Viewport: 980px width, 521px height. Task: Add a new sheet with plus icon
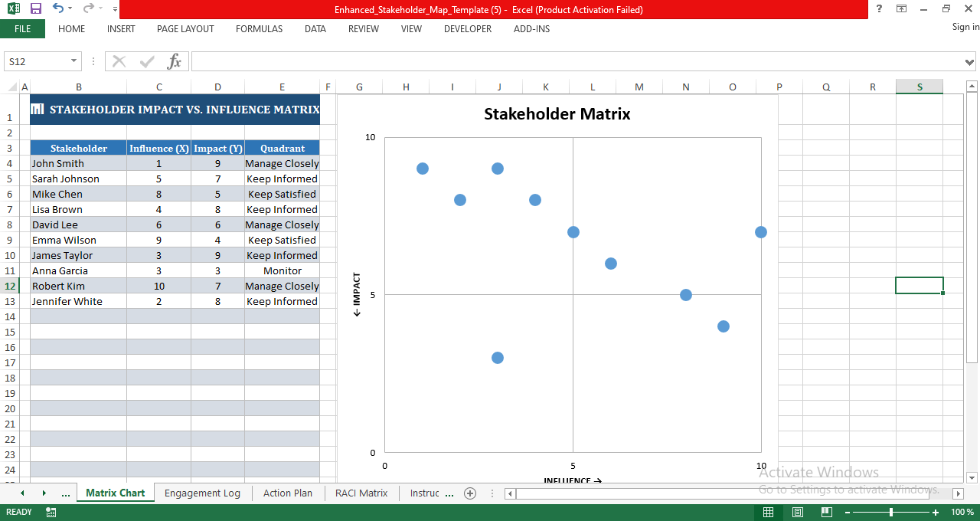point(470,493)
